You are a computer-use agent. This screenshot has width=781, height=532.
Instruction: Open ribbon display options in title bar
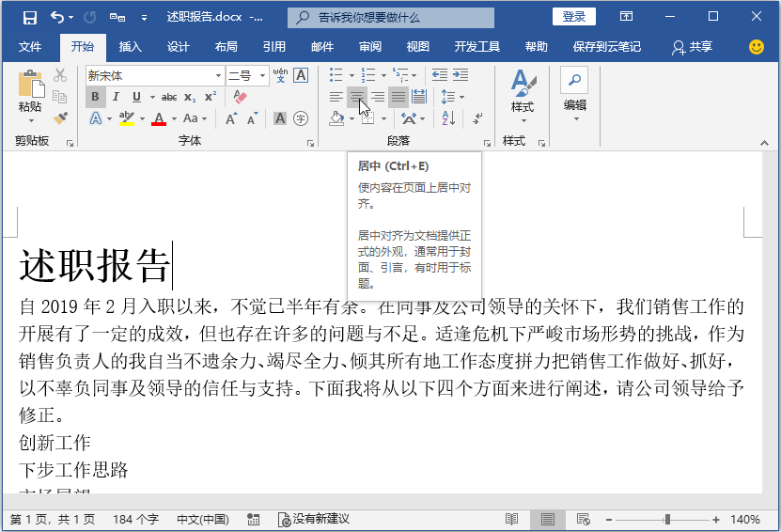pos(626,16)
